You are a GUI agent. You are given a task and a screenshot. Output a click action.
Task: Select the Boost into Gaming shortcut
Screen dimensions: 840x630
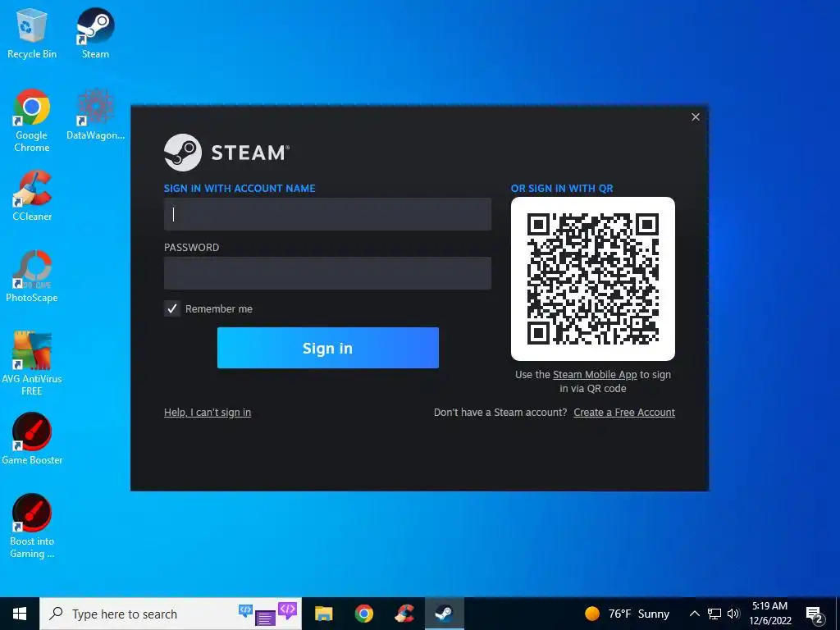32,527
